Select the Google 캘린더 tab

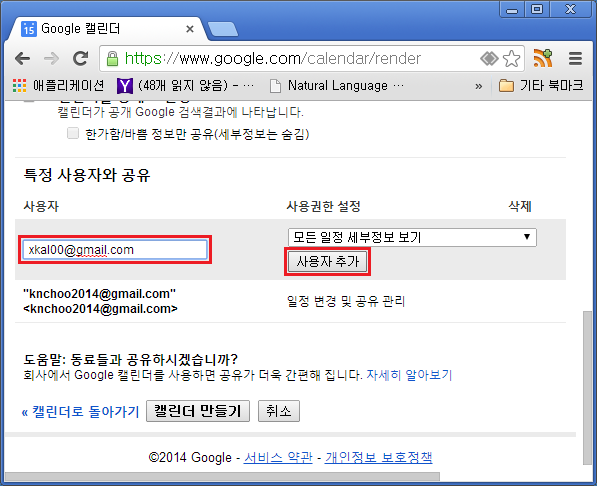[x=107, y=29]
